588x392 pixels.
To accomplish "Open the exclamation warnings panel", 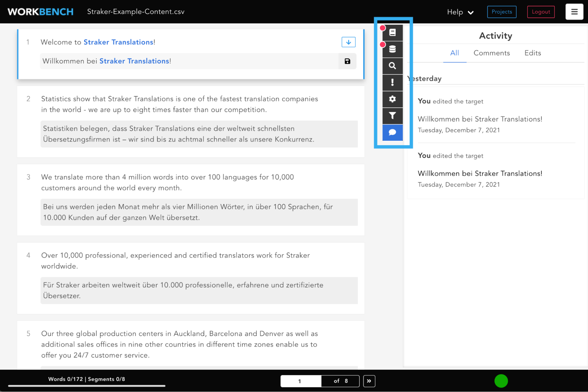I will 392,82.
